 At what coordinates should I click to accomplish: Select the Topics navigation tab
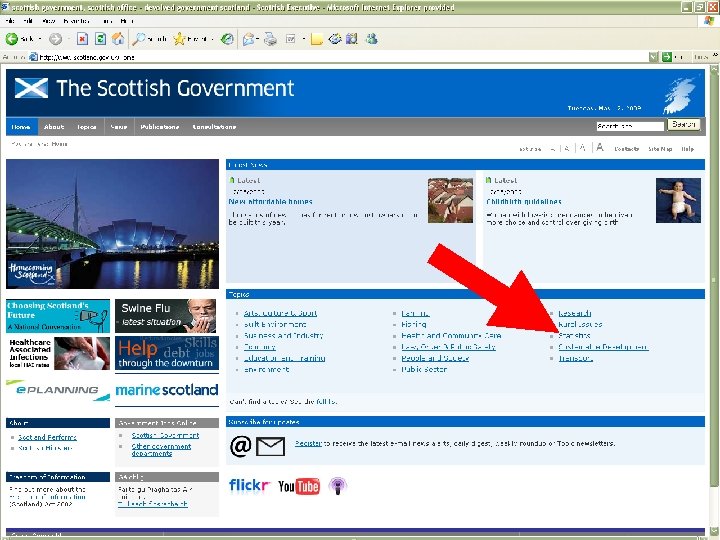[x=87, y=127]
